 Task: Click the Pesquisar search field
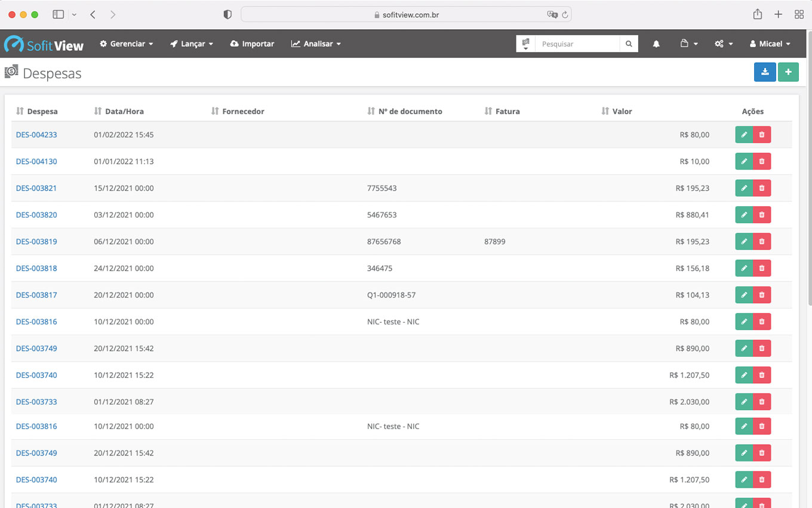(x=577, y=44)
